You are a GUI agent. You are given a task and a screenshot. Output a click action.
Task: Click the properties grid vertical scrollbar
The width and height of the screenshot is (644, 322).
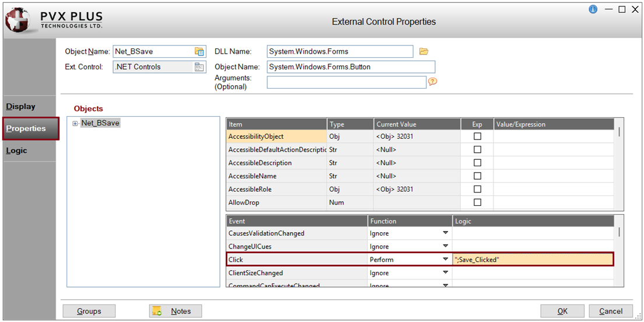coord(619,133)
